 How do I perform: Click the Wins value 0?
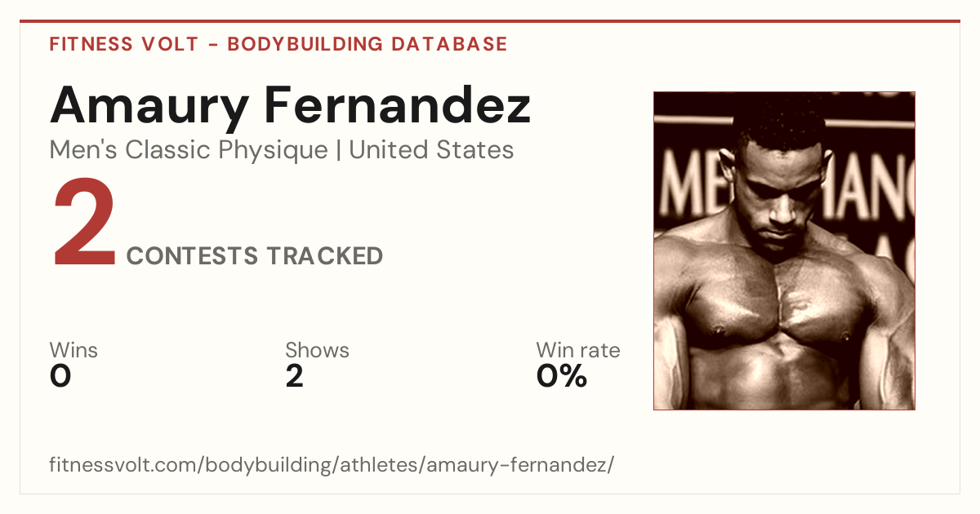[60, 376]
